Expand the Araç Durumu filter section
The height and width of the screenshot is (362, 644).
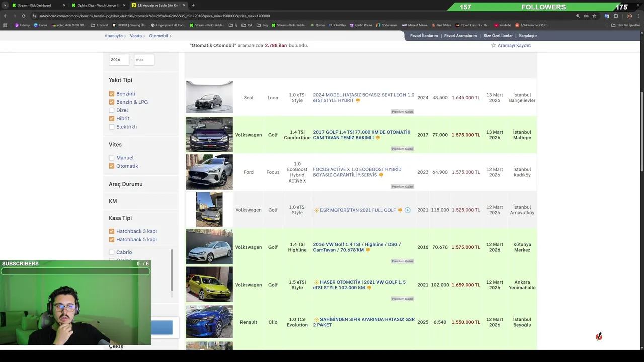coord(126,184)
